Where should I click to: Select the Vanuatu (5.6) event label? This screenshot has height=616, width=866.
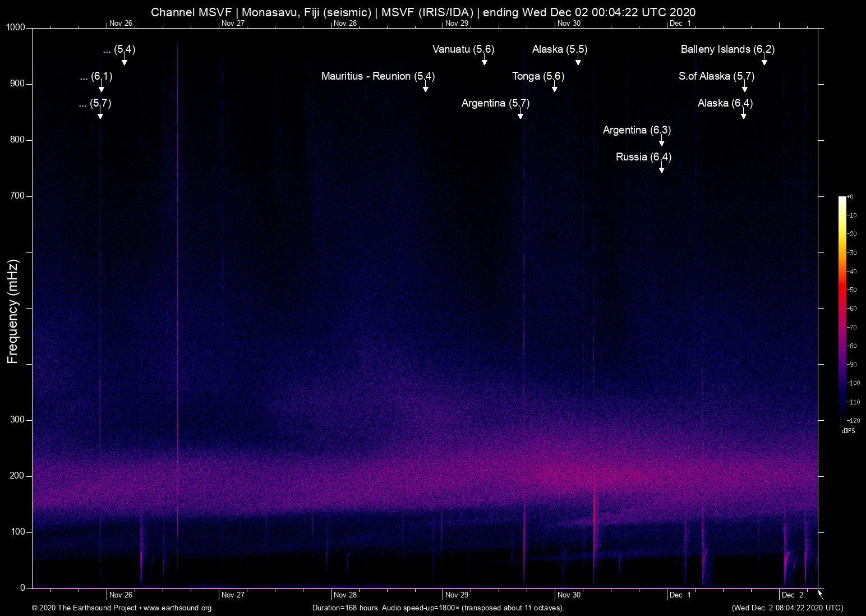point(463,49)
